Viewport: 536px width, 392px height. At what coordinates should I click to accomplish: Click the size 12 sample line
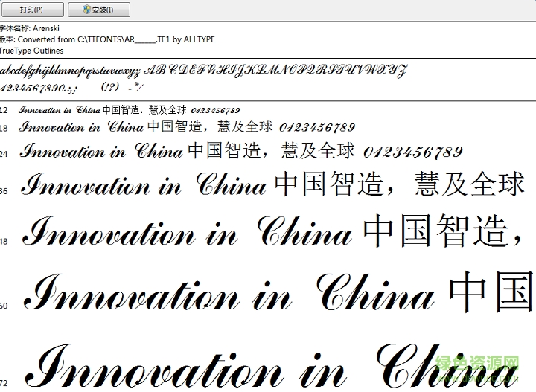tap(130, 110)
